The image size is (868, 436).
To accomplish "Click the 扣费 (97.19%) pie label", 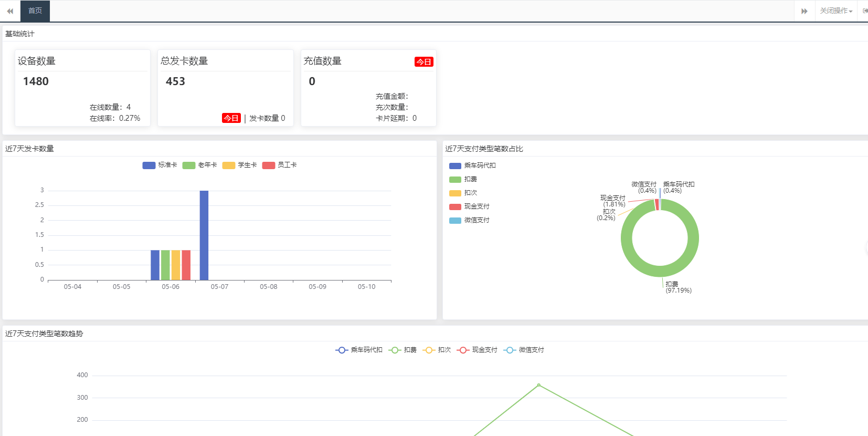I will coord(679,287).
